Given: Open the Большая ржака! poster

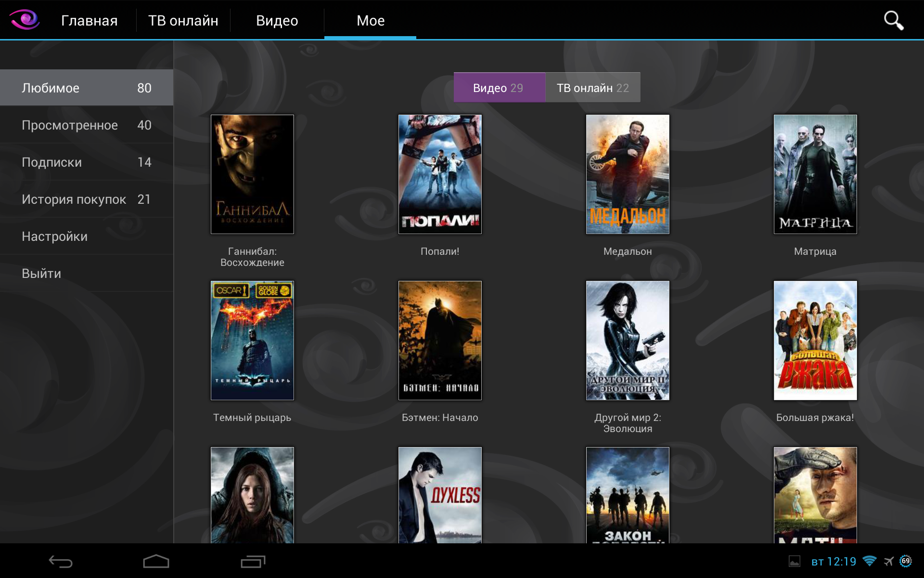Looking at the screenshot, I should pos(815,341).
